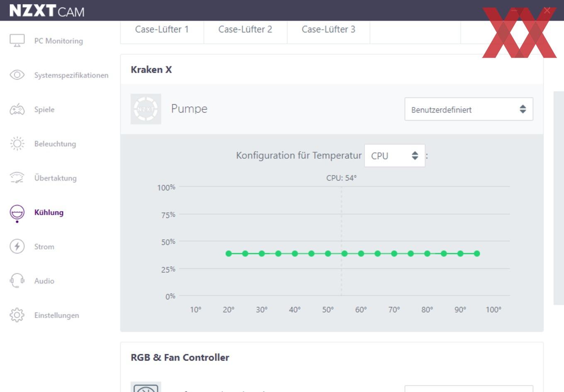Click the 0% axis label
Viewport: 564px width, 392px height.
170,297
